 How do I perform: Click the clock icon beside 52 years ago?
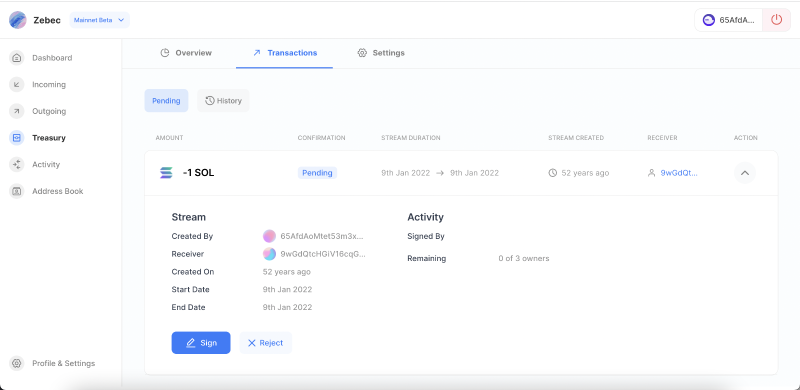tap(553, 173)
